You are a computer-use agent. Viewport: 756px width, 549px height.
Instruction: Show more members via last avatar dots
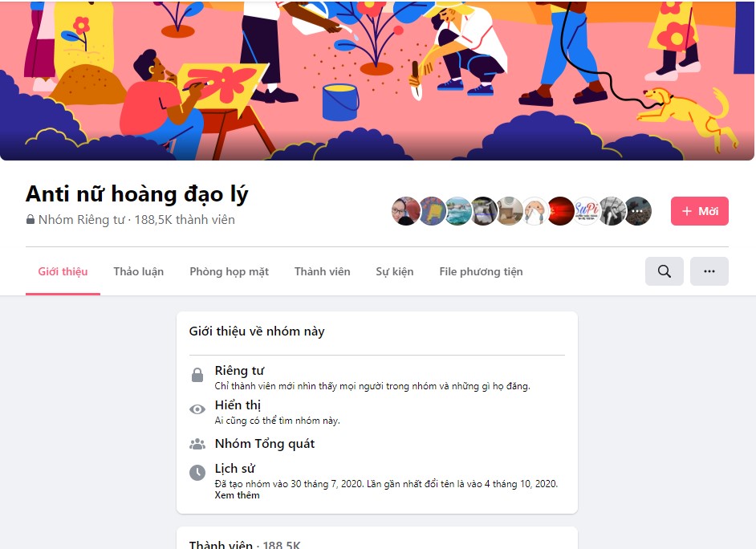tap(638, 211)
